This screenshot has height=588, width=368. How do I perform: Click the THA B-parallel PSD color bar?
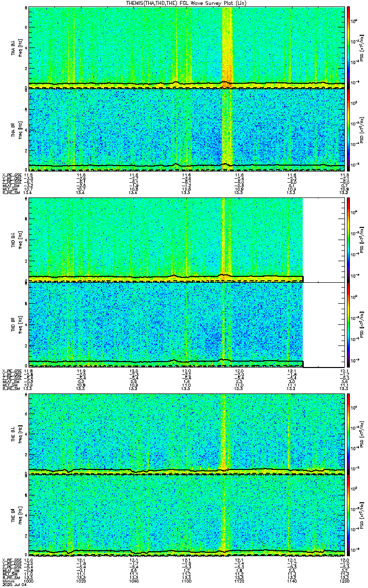point(348,130)
